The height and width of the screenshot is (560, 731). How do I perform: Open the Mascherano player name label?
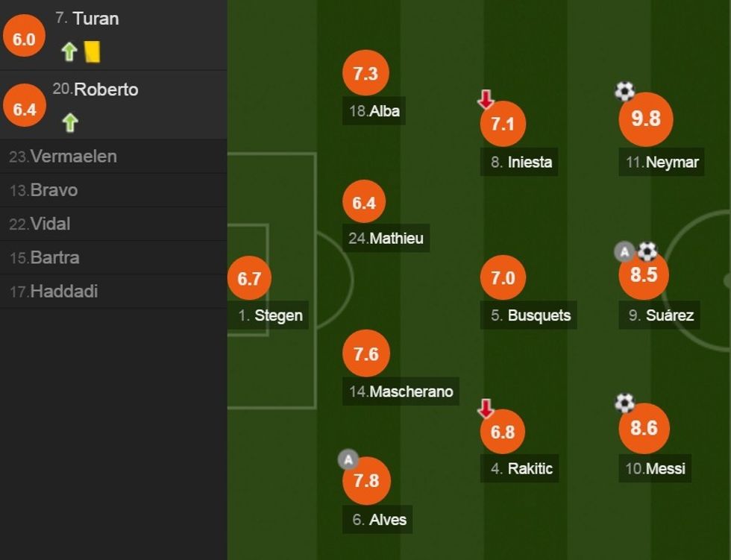401,391
